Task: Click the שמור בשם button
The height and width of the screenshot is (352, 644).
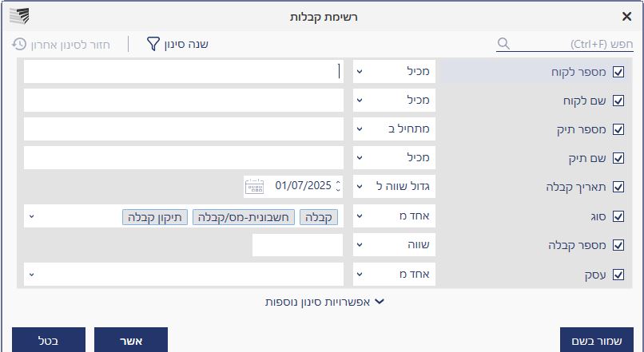Action: tap(596, 341)
